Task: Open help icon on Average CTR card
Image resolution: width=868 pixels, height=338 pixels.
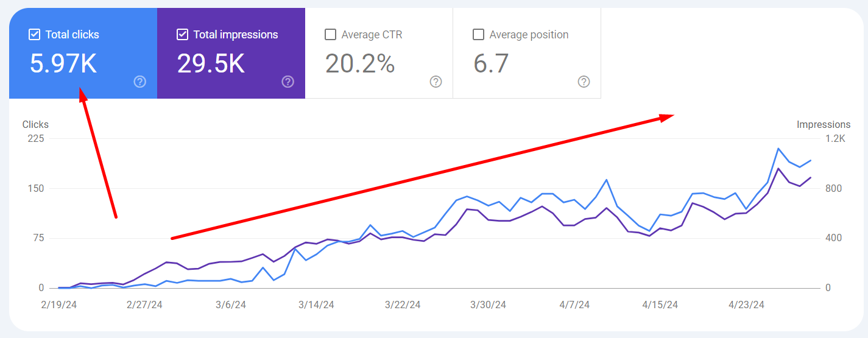Action: 436,82
